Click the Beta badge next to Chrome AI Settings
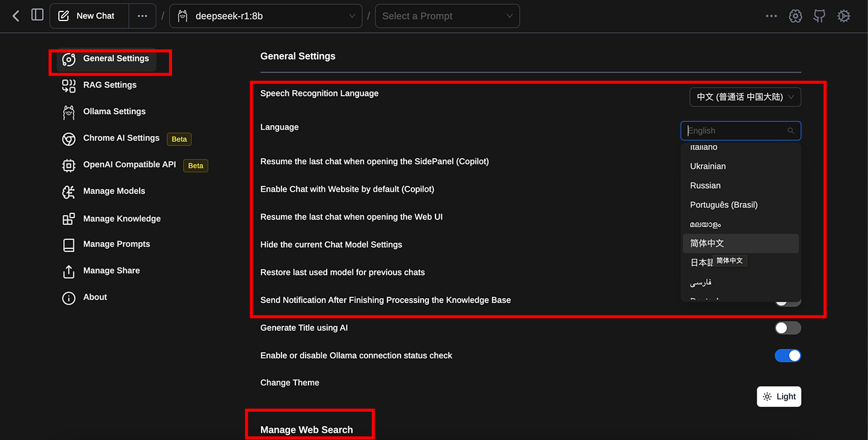Image resolution: width=868 pixels, height=440 pixels. (x=179, y=139)
